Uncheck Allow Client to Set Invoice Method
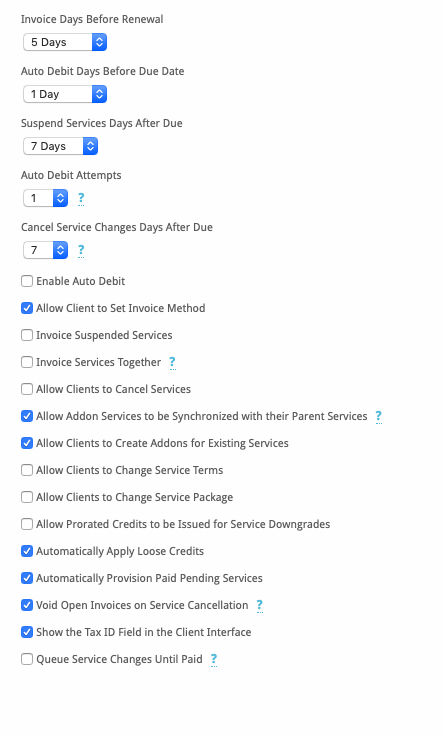 click(x=27, y=308)
